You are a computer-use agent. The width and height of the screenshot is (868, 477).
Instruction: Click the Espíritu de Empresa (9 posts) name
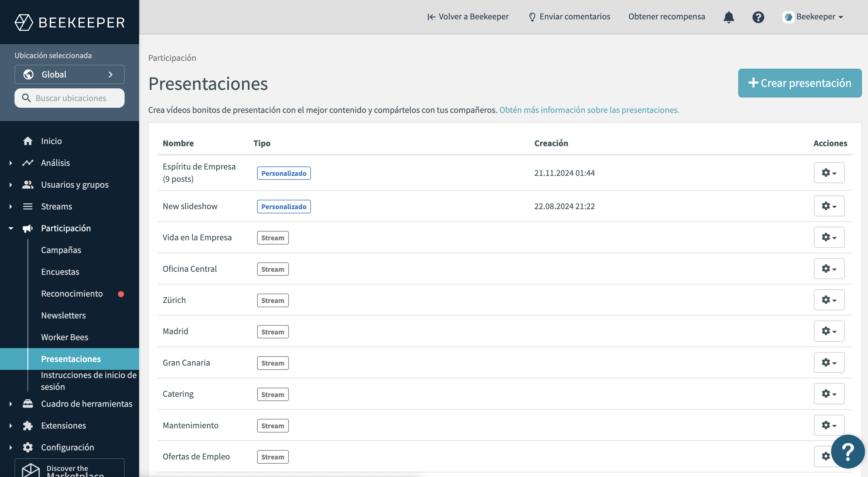(199, 173)
